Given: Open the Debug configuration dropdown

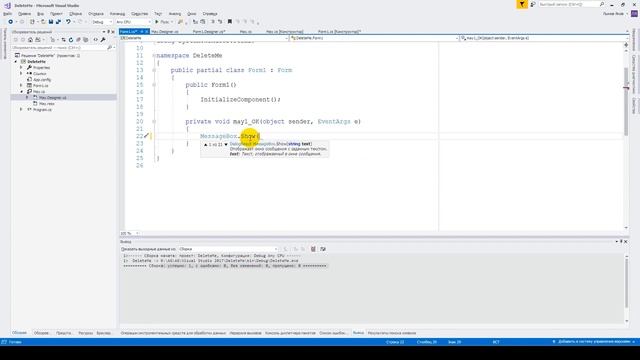Looking at the screenshot, I should point(102,22).
